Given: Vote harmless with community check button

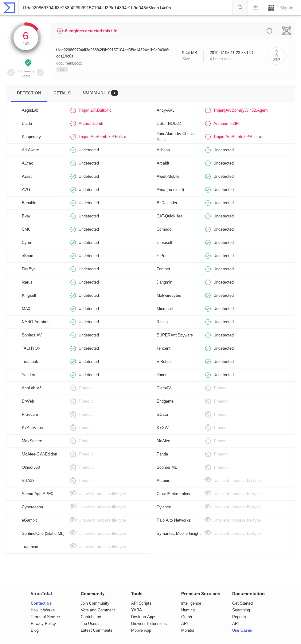Looking at the screenshot, I should pyautogui.click(x=40, y=73).
